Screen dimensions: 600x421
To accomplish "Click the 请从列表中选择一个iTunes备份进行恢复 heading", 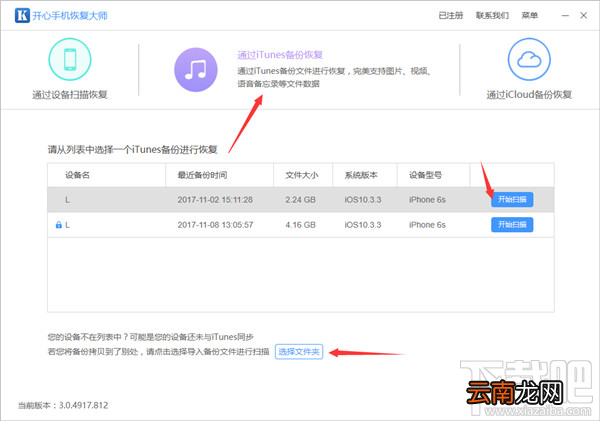I will [132, 150].
